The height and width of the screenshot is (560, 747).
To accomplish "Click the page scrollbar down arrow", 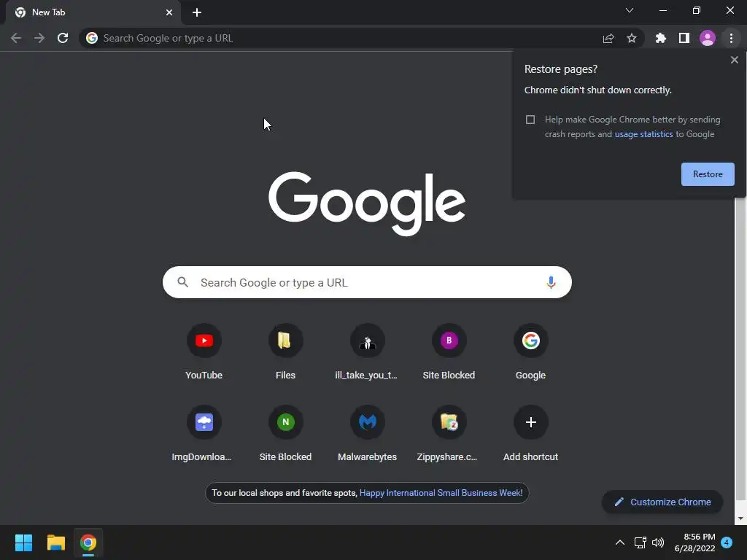I will pyautogui.click(x=740, y=518).
